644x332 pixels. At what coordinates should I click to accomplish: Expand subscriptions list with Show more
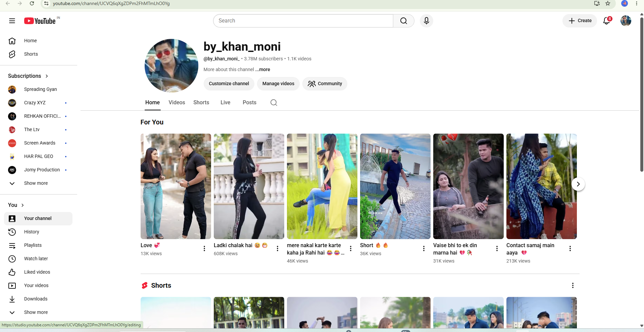pos(39,183)
